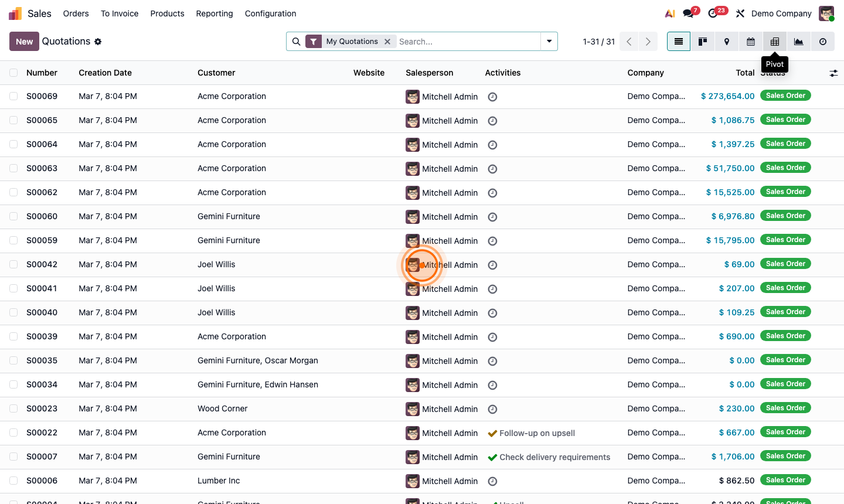This screenshot has height=504, width=844.
Task: Select the Pivot view
Action: 774,42
